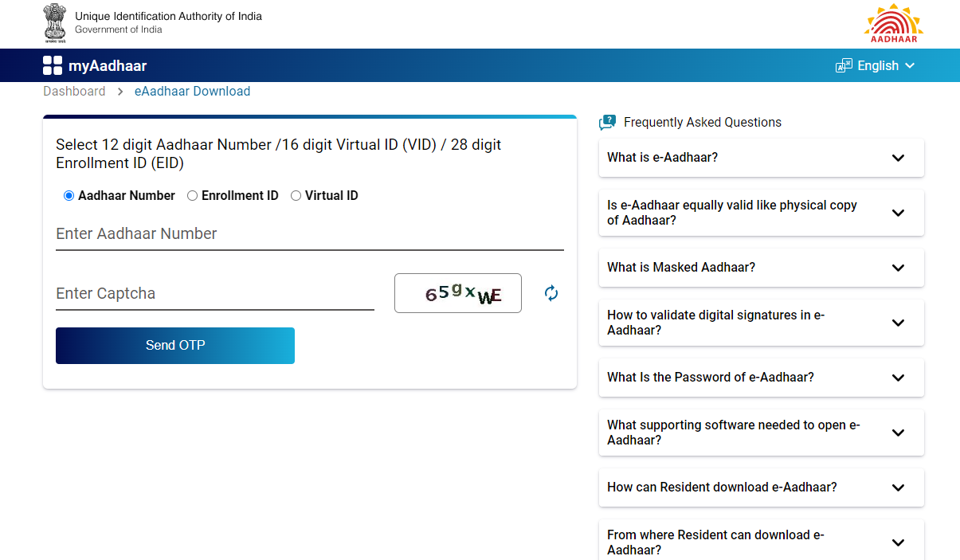Expand "How can Resident download e-Aadhaar?"

[761, 488]
